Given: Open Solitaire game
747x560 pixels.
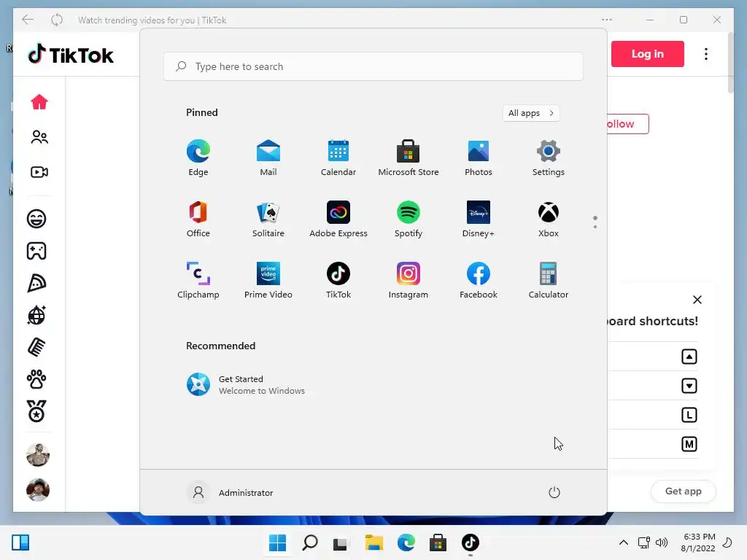Looking at the screenshot, I should (x=268, y=219).
